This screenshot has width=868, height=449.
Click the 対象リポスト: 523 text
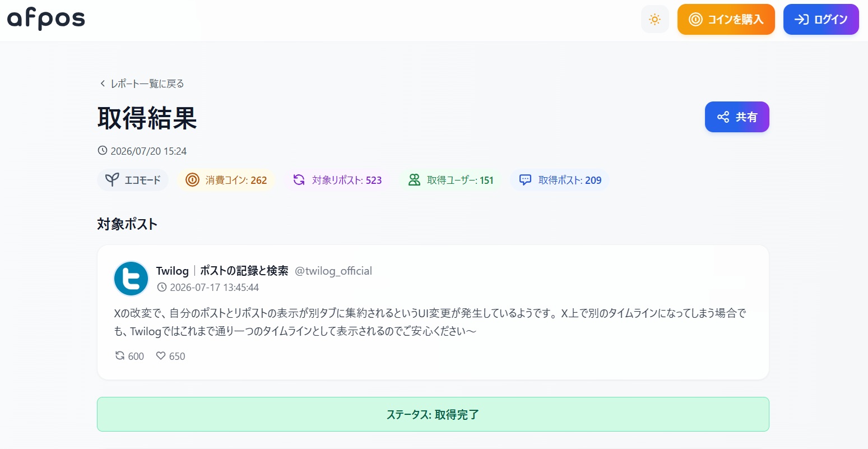(347, 180)
